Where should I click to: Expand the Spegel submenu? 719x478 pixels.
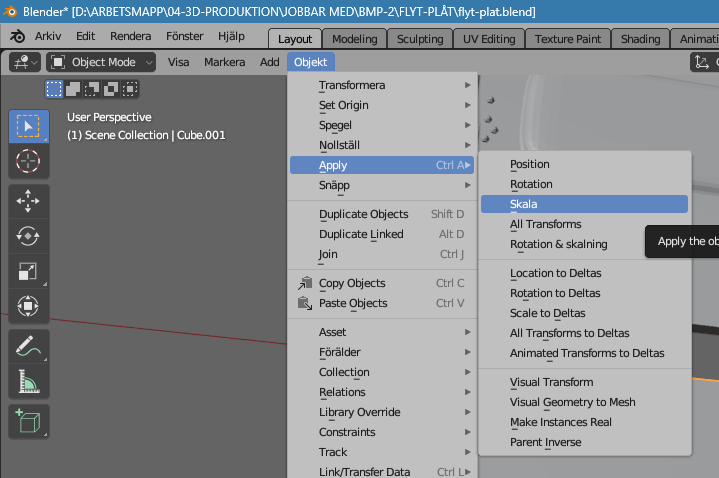tap(382, 125)
